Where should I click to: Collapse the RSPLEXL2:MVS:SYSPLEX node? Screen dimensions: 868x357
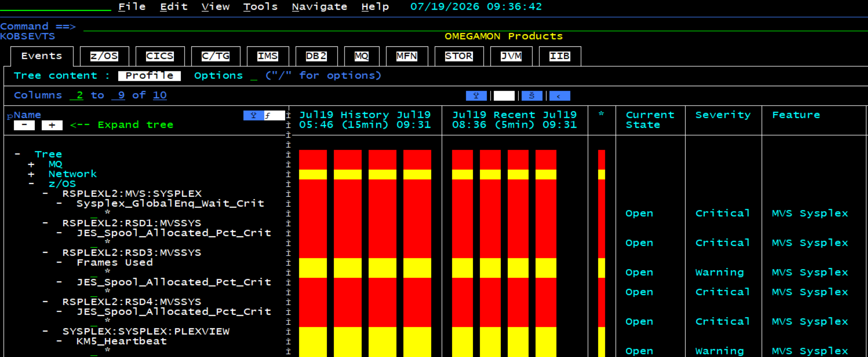[x=45, y=194]
